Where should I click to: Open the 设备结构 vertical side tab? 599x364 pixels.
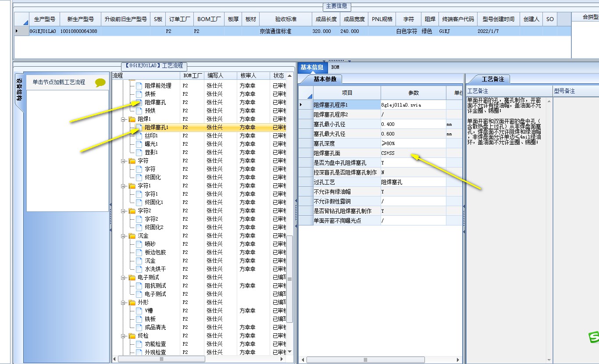tap(18, 89)
